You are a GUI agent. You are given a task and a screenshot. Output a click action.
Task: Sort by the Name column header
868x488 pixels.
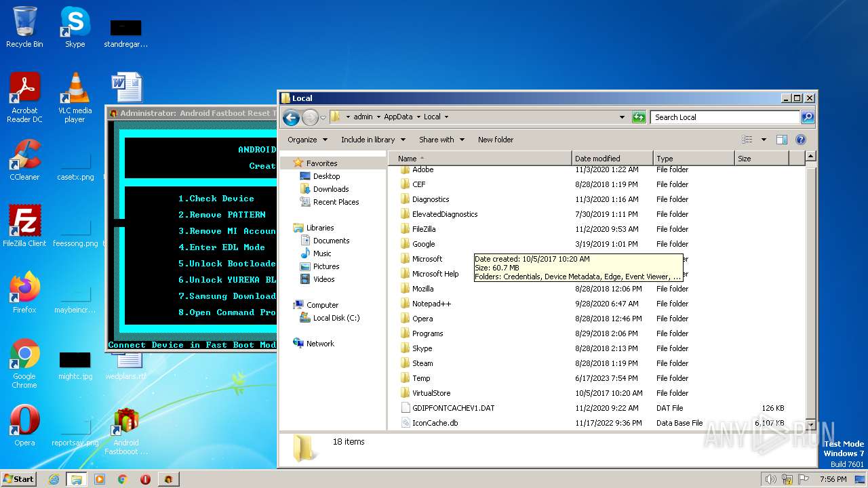tap(480, 159)
